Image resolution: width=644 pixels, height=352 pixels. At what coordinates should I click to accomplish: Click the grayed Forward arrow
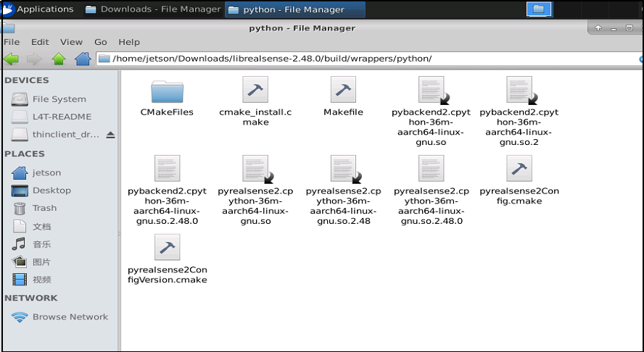click(35, 59)
